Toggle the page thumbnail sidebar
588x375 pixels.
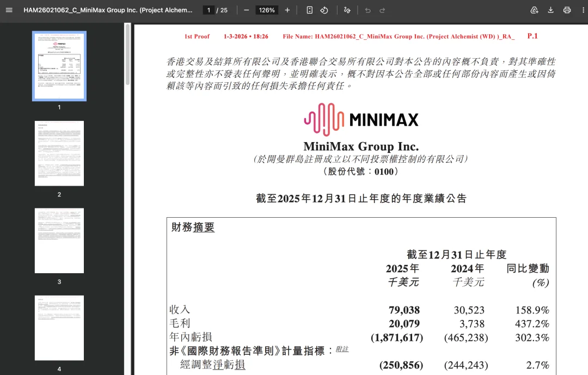tap(9, 10)
